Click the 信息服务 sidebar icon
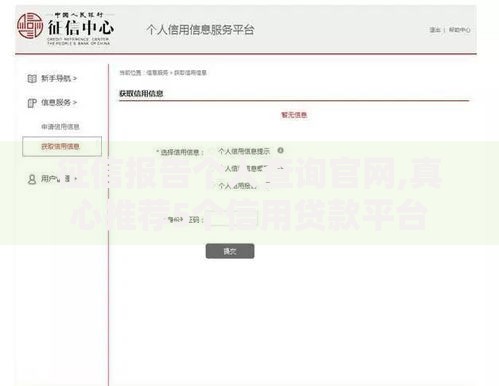499x386 pixels. [x=32, y=103]
